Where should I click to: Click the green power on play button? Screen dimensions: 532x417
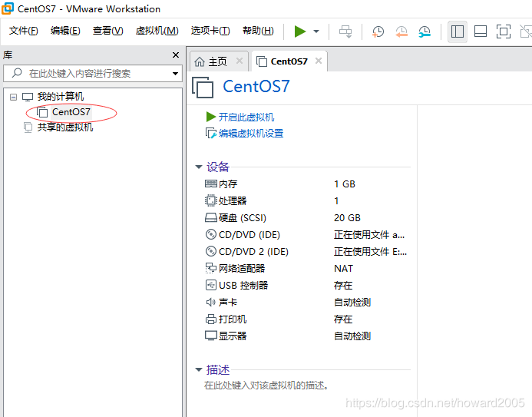(x=300, y=31)
